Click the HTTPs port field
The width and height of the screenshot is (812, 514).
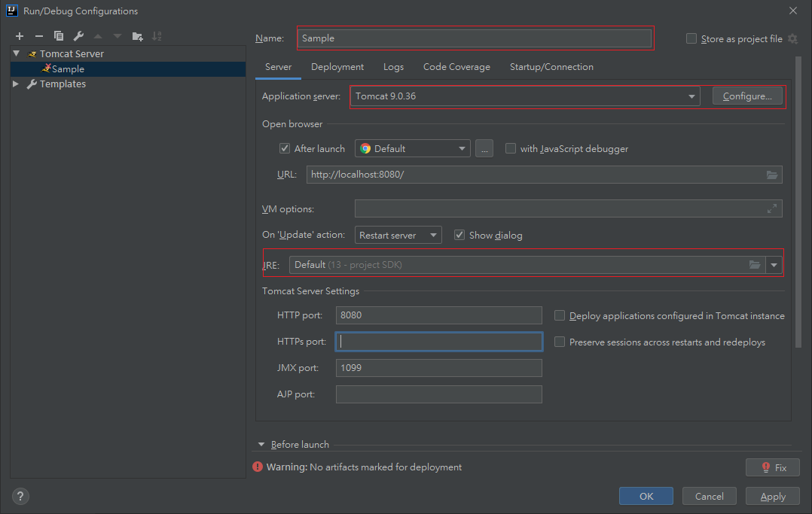[438, 342]
